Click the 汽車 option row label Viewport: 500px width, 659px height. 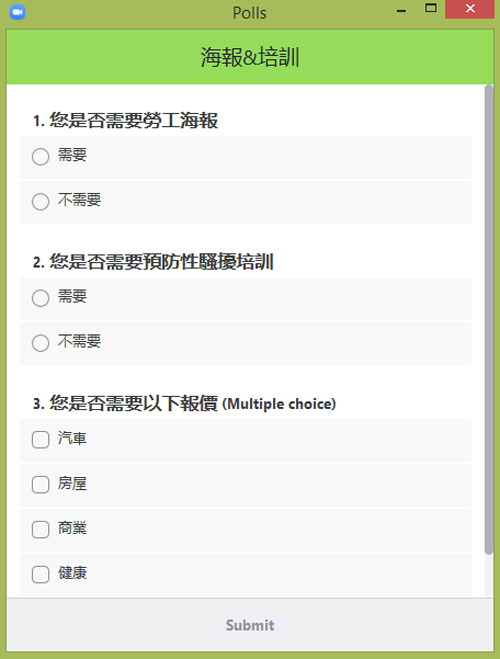coord(72,438)
